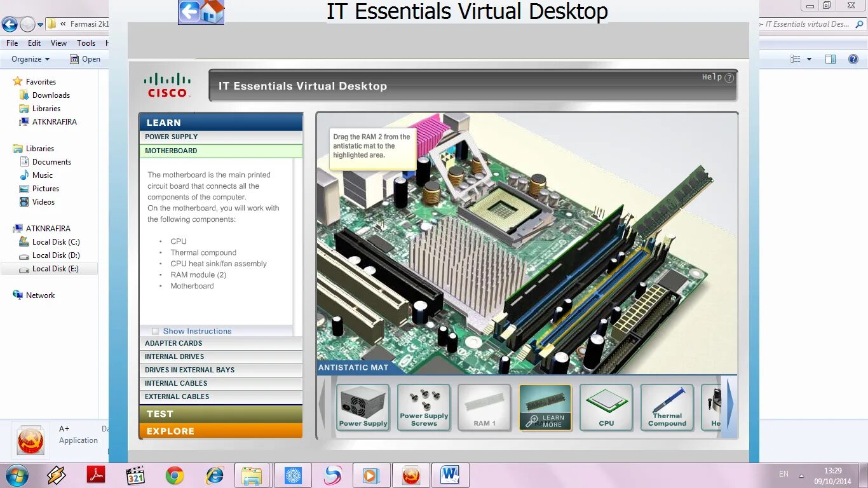
Task: Expand the External Cables lesson
Action: pyautogui.click(x=220, y=396)
